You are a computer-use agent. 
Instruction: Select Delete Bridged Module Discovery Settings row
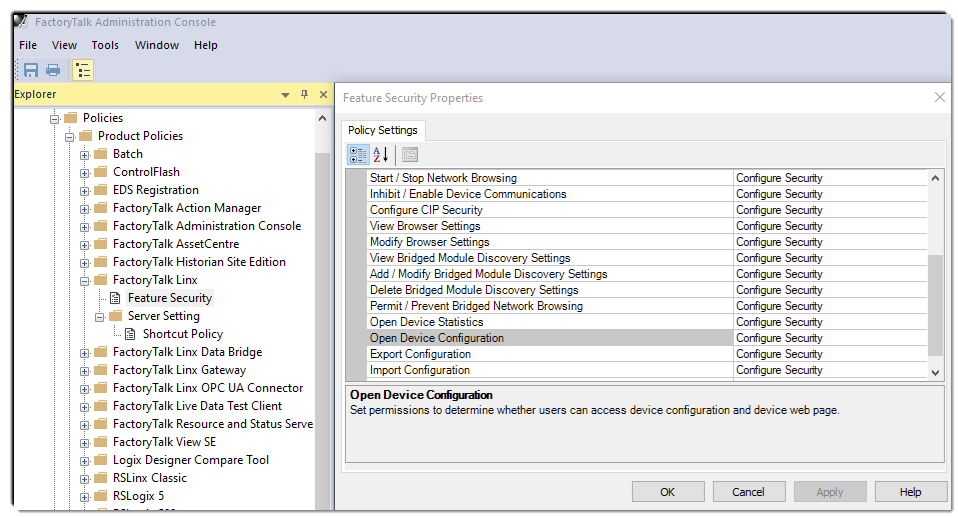coord(550,290)
